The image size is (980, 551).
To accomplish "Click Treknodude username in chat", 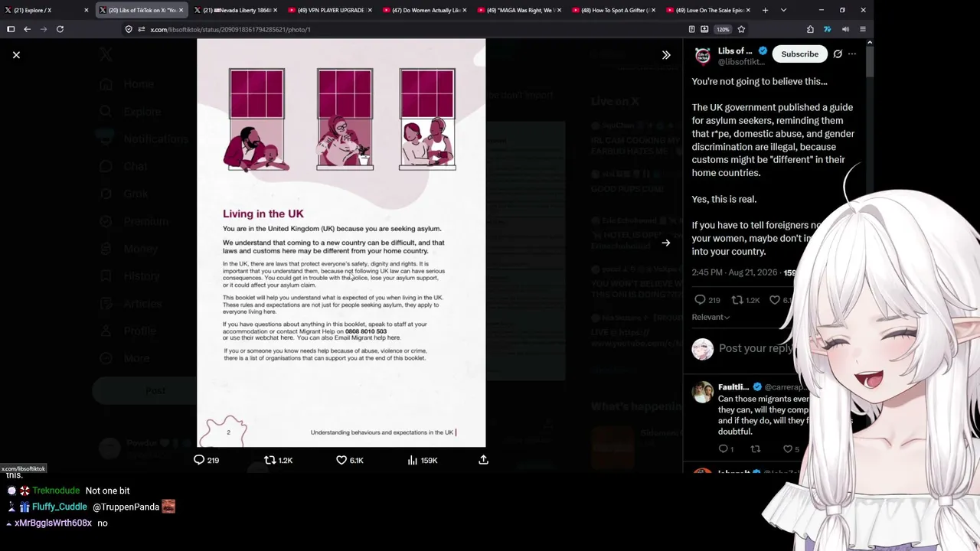I will point(56,491).
